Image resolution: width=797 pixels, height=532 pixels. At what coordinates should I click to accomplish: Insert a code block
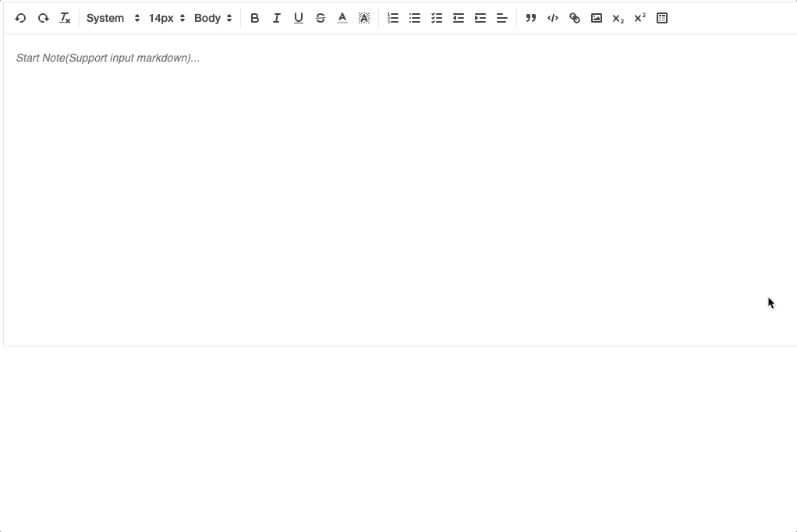(553, 18)
